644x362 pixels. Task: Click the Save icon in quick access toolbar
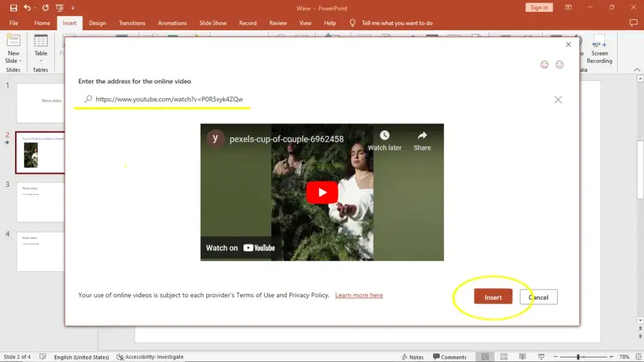(14, 8)
